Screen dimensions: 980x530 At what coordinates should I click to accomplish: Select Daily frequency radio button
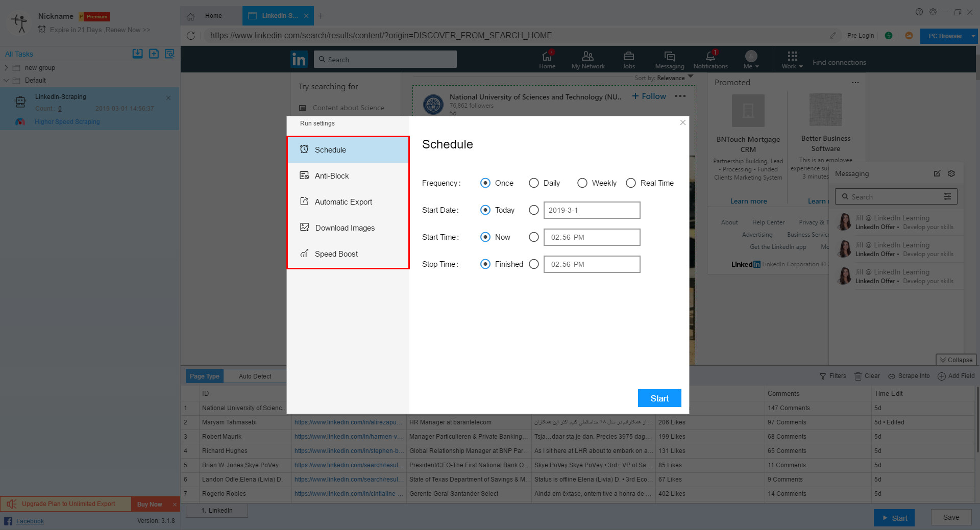point(534,183)
